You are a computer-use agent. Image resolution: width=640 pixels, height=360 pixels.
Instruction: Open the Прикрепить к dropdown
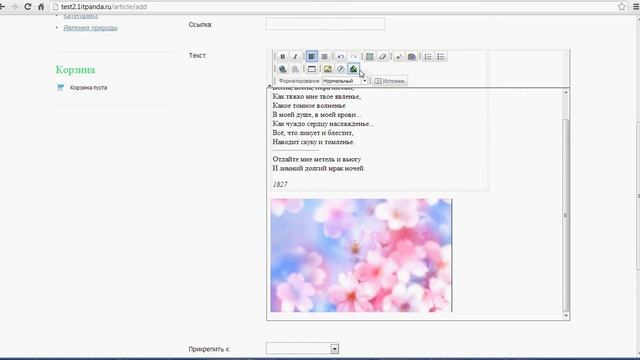click(302, 349)
